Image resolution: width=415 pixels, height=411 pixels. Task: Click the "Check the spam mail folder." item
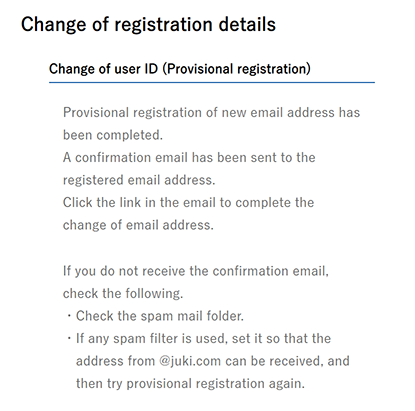pyautogui.click(x=160, y=316)
